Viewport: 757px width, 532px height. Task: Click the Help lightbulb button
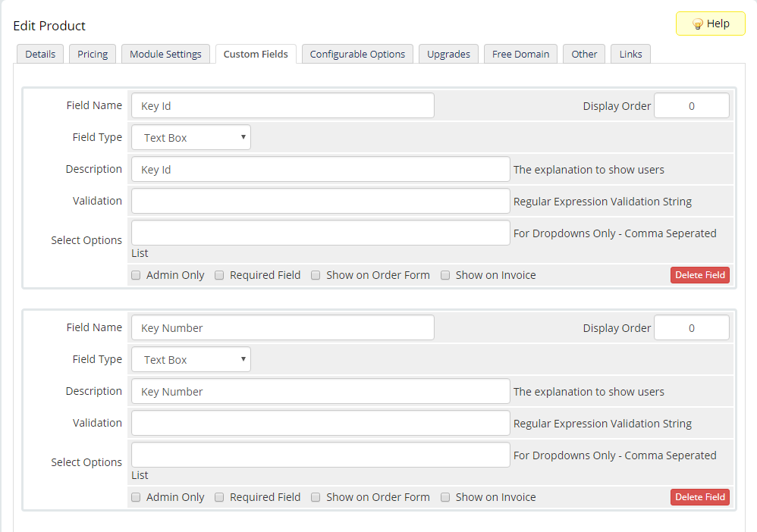pos(710,23)
